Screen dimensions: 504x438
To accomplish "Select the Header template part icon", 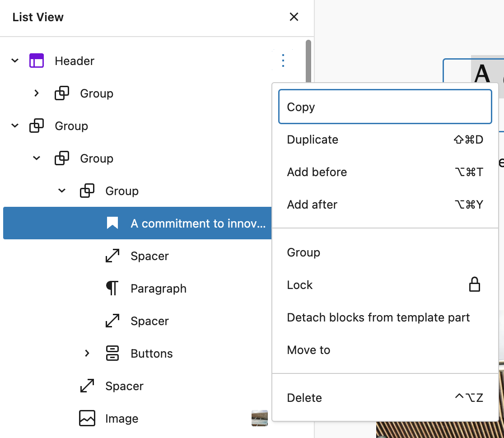I will (37, 61).
